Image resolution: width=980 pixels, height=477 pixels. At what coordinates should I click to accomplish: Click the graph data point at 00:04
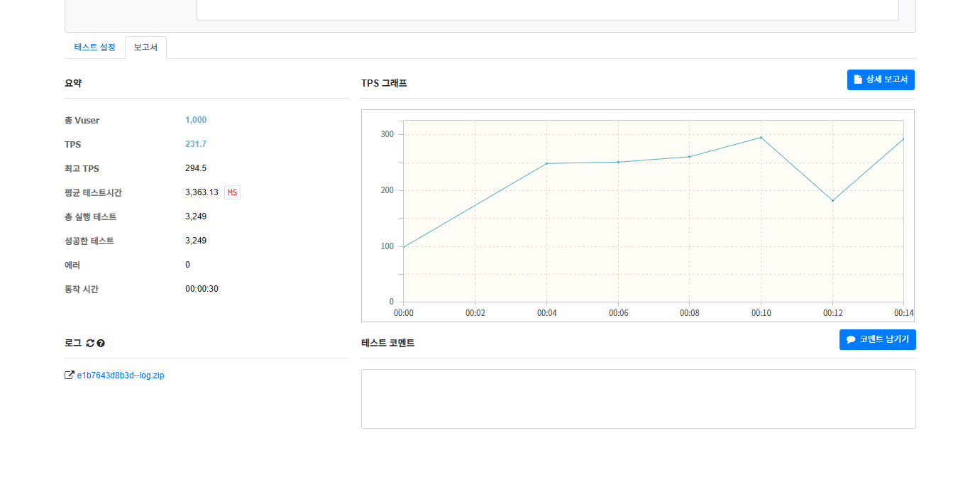[x=546, y=163]
